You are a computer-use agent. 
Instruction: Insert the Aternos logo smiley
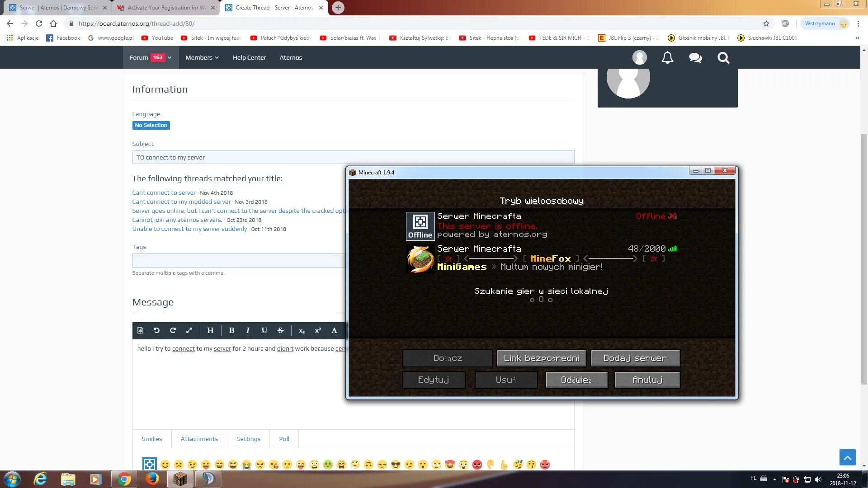coord(149,464)
